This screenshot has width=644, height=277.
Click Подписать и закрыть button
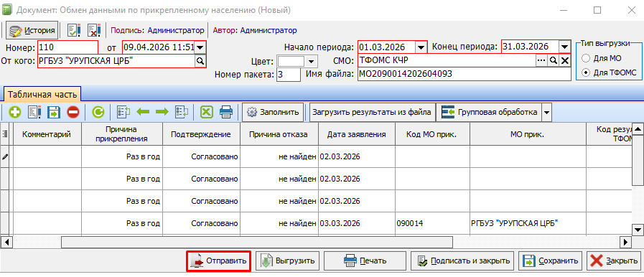tap(462, 260)
